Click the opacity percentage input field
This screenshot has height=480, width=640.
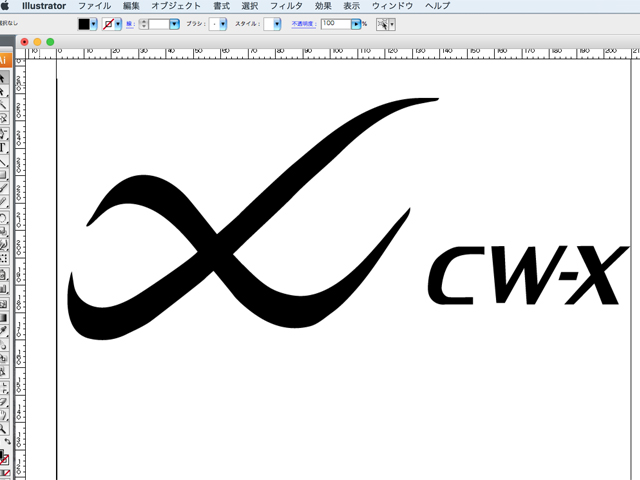click(x=335, y=23)
